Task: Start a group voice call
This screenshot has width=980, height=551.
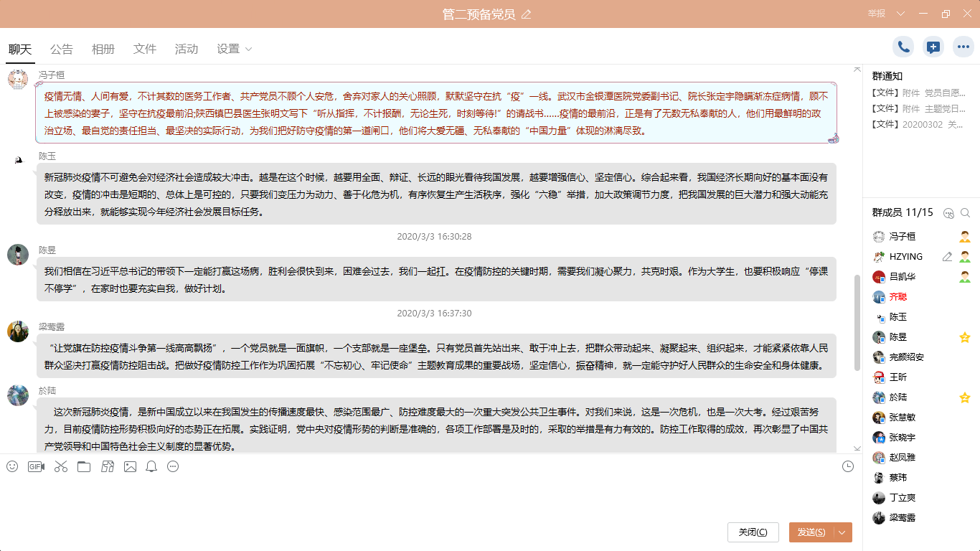Action: 903,47
